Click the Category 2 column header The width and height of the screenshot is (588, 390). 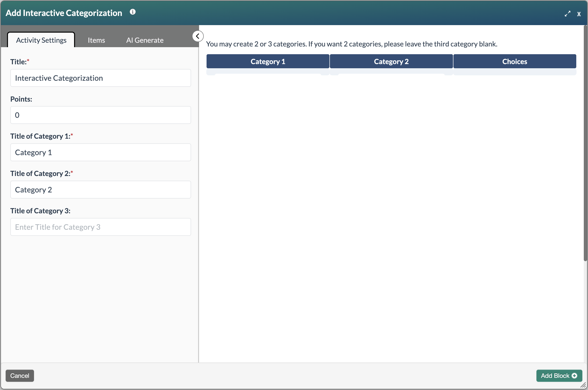(x=391, y=61)
